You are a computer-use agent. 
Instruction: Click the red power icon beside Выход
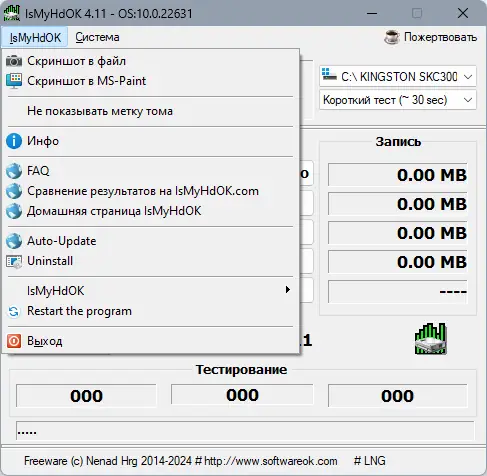pyautogui.click(x=14, y=341)
